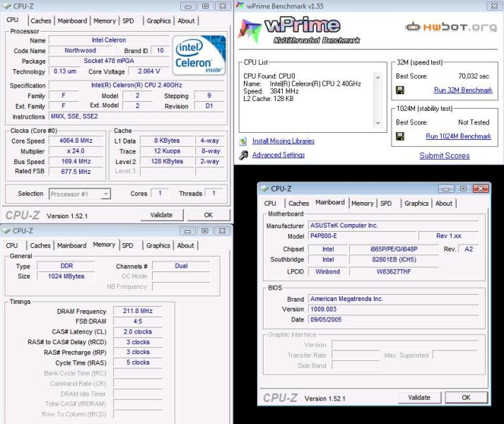Click the wPrime title bar app icon
This screenshot has width=504, height=424.
[x=240, y=6]
